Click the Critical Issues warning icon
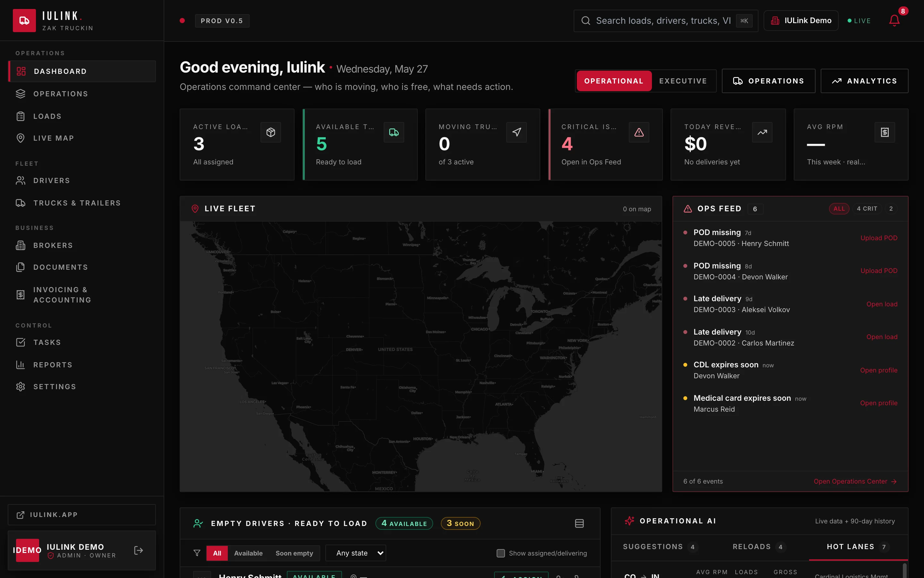This screenshot has height=578, width=924. [x=639, y=132]
